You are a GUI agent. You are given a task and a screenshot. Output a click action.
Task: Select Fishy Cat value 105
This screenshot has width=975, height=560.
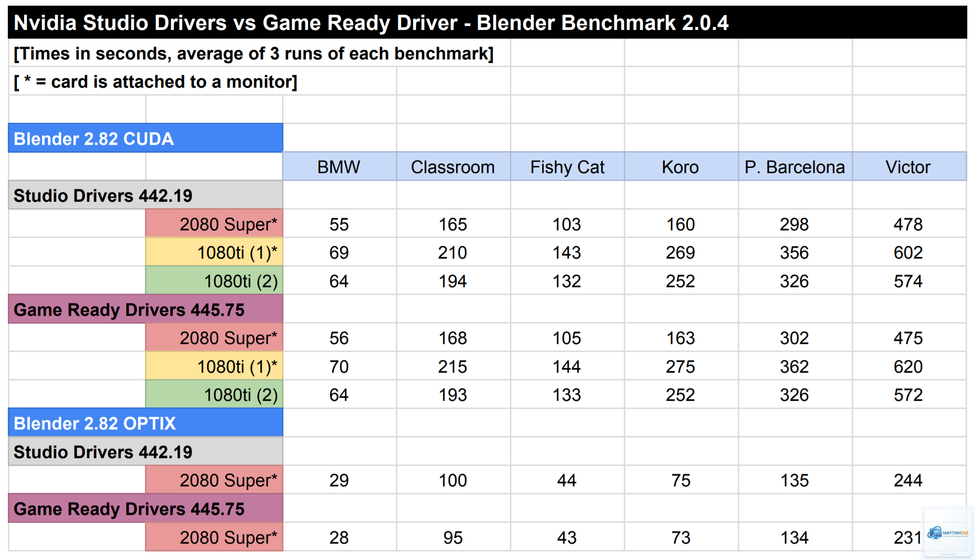pos(567,338)
